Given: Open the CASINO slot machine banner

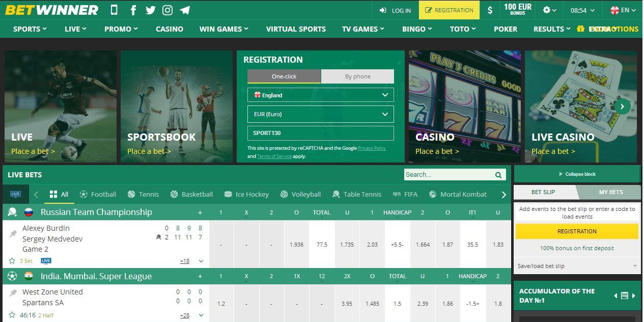Looking at the screenshot, I should pos(465,106).
